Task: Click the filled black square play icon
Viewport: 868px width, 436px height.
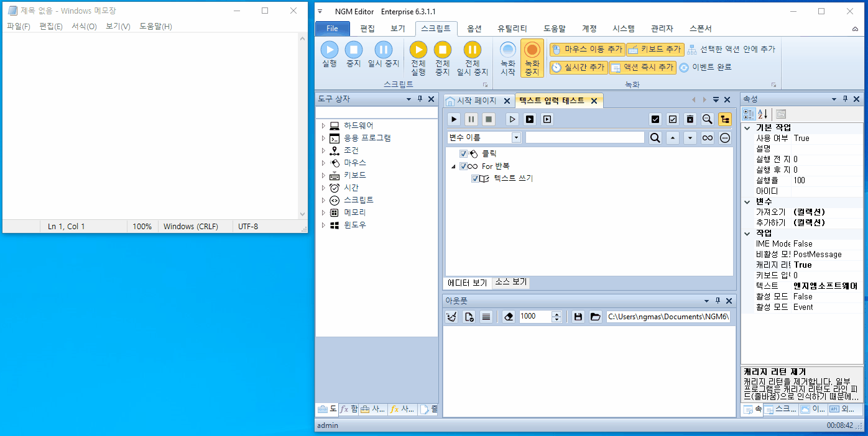Action: coord(530,119)
